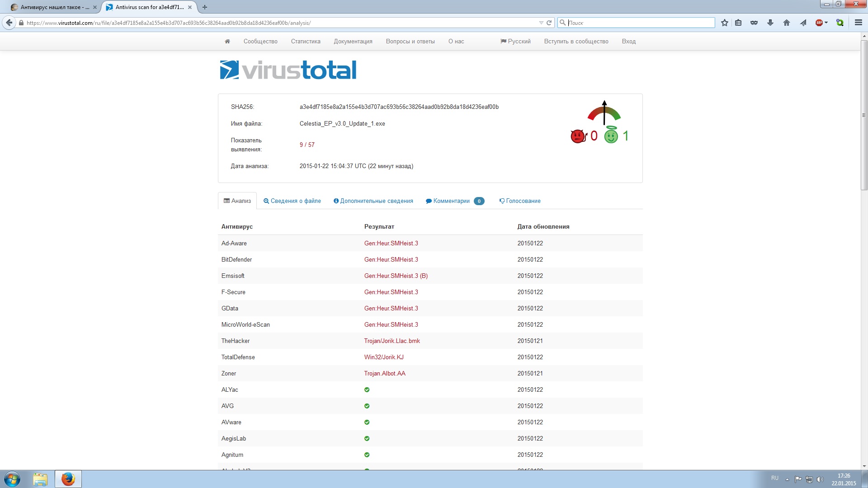Image resolution: width=868 pixels, height=488 pixels.
Task: Click the TotalDefense result Win32/Jorik.KJ
Action: click(384, 357)
